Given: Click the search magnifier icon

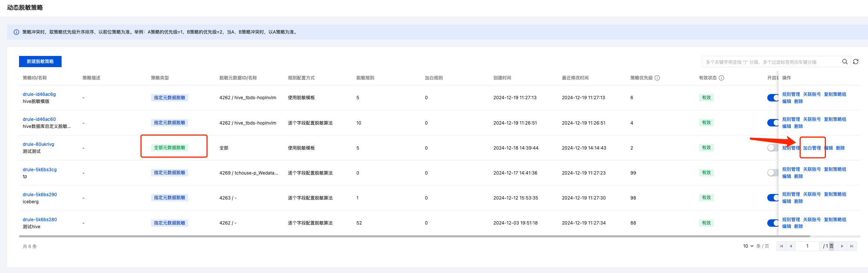Looking at the screenshot, I should point(845,62).
